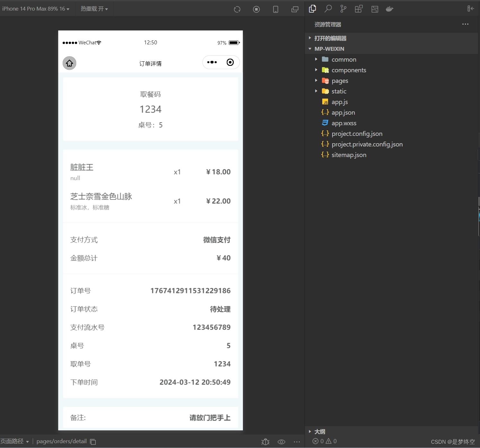Click the order time 2024-03-12 20:50:49
The height and width of the screenshot is (448, 480).
[x=195, y=382]
